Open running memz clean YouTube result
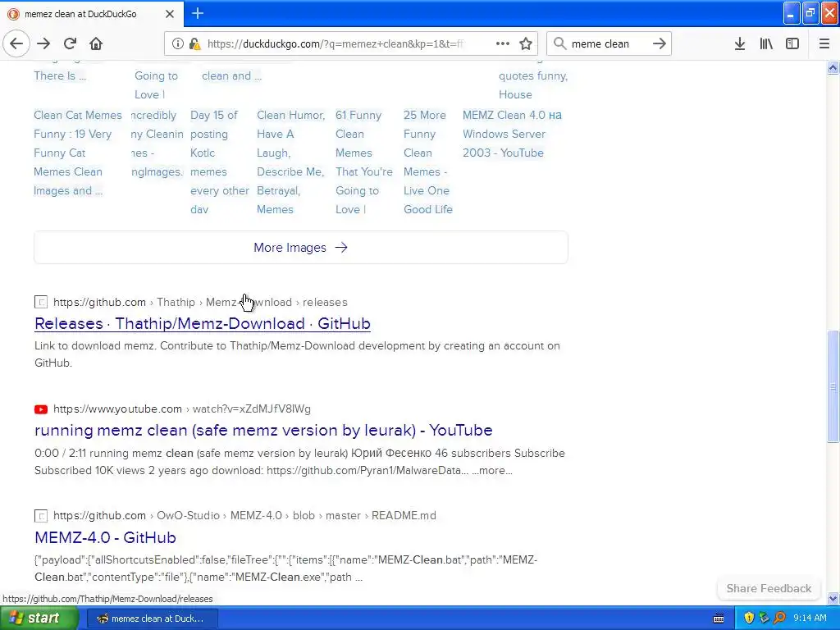 pyautogui.click(x=263, y=430)
